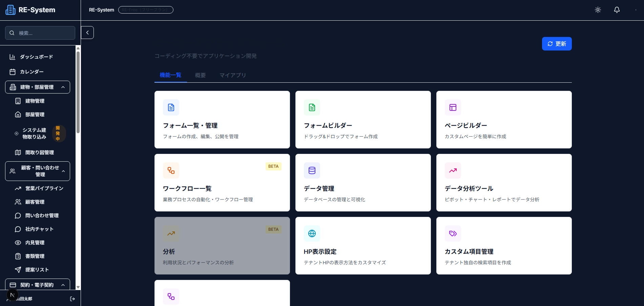The height and width of the screenshot is (306, 644).
Task: Switch to the 機能一覧 tab
Action: pos(170,75)
